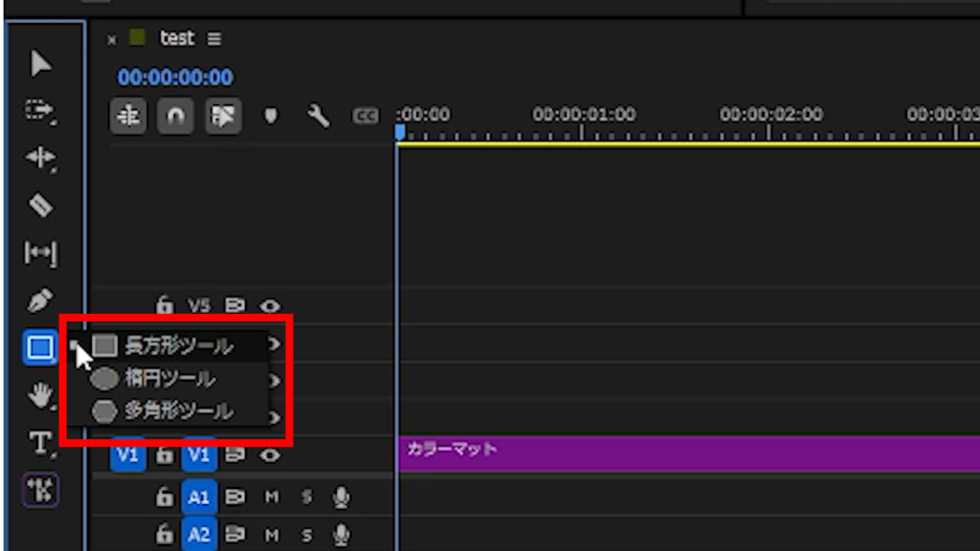980x551 pixels.
Task: Toggle V1 source patch button
Action: pyautogui.click(x=127, y=454)
